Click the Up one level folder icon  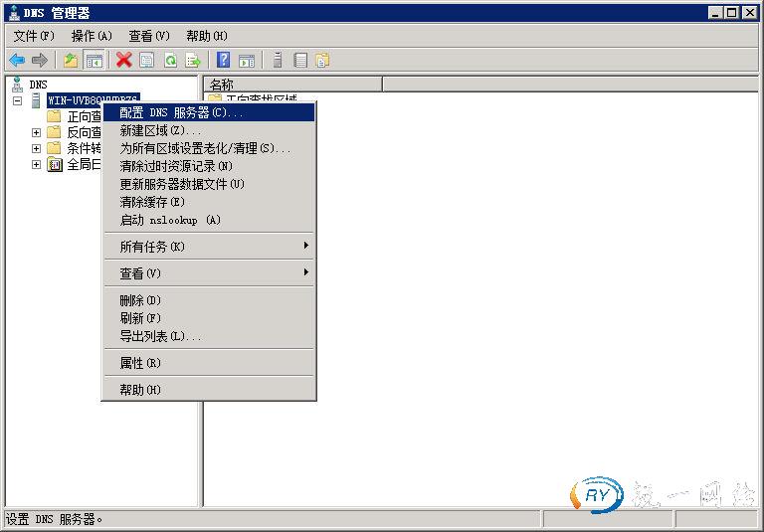point(71,61)
